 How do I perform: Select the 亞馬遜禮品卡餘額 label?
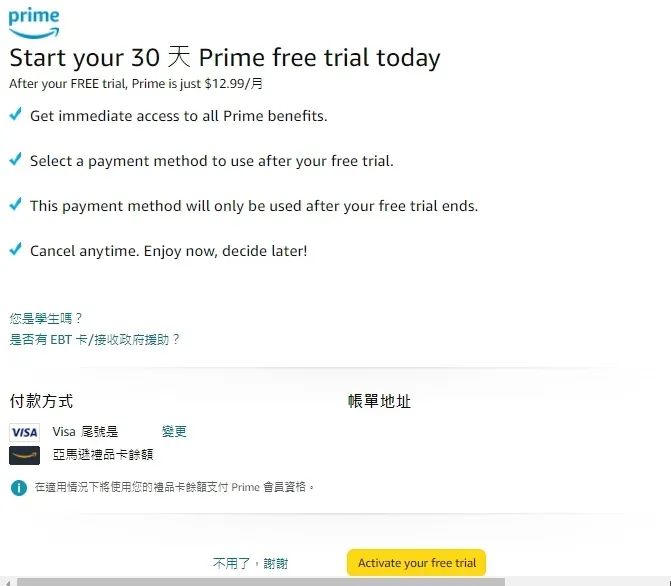[x=103, y=454]
